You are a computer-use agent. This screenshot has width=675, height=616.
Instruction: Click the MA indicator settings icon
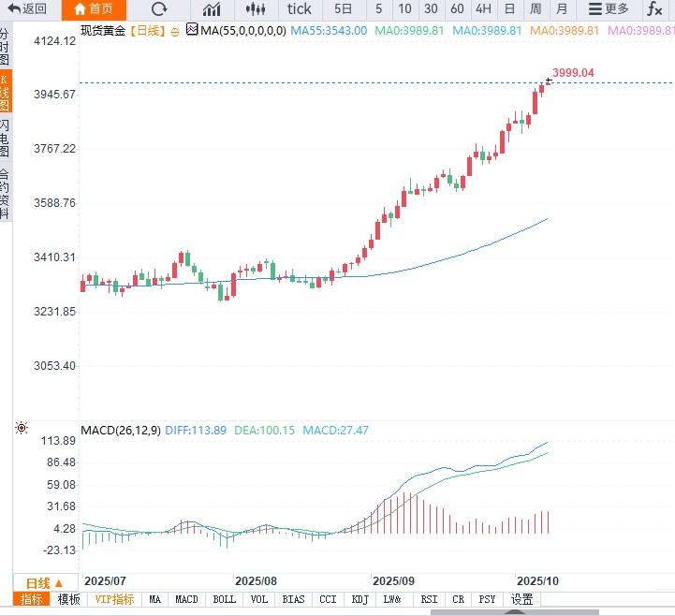pyautogui.click(x=192, y=30)
